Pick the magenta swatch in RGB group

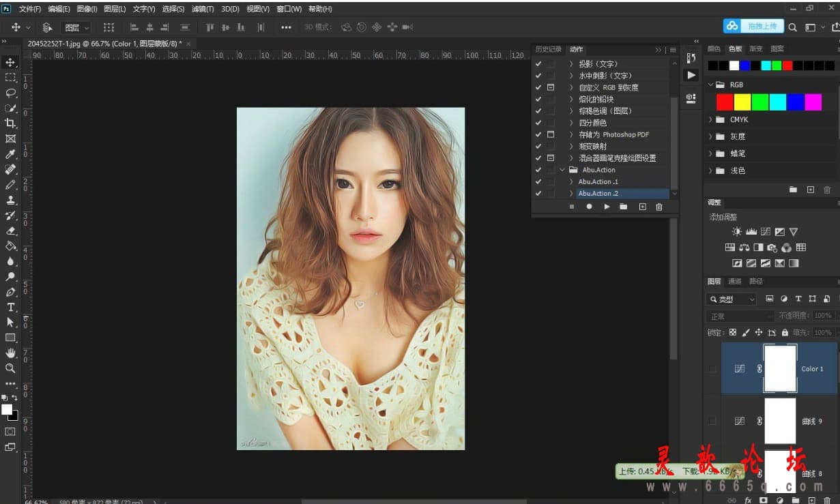pos(813,102)
